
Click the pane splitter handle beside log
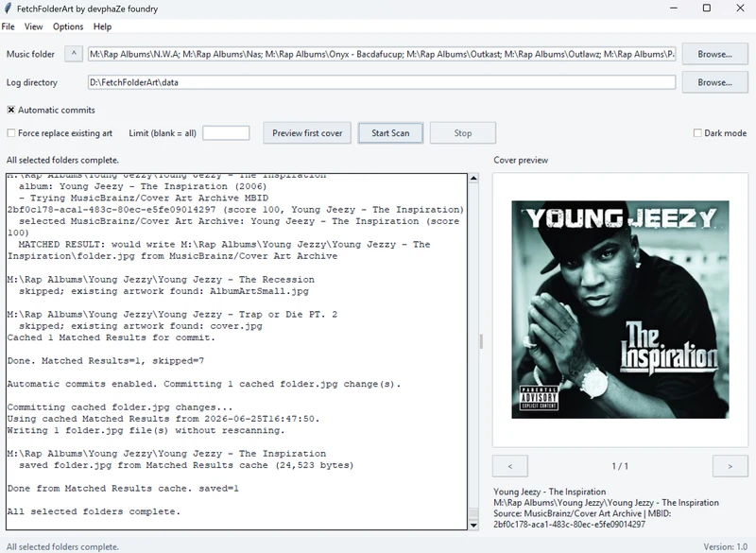(x=481, y=341)
